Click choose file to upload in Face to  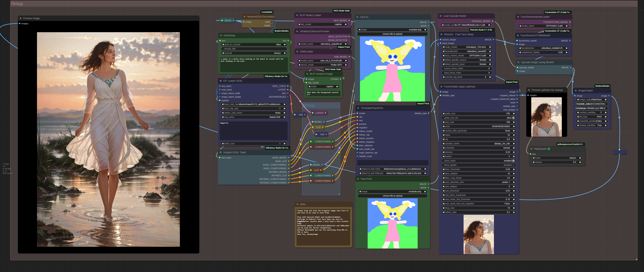pos(392,34)
